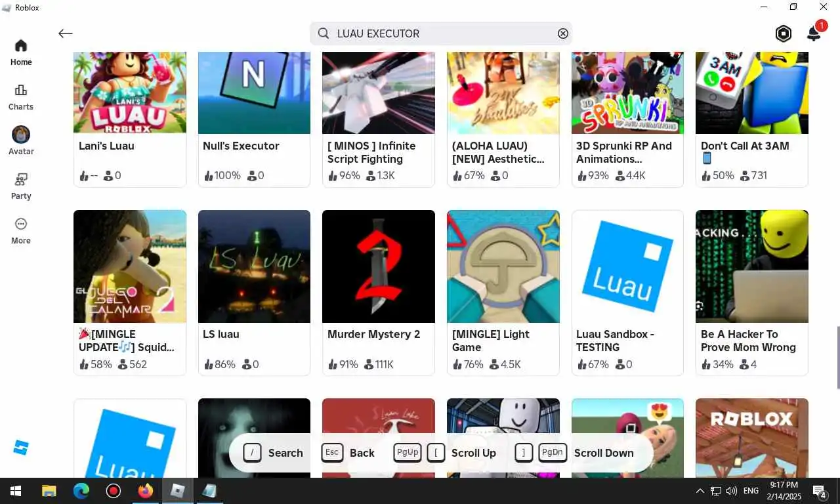Click the Esc Back hint button

coord(348,453)
